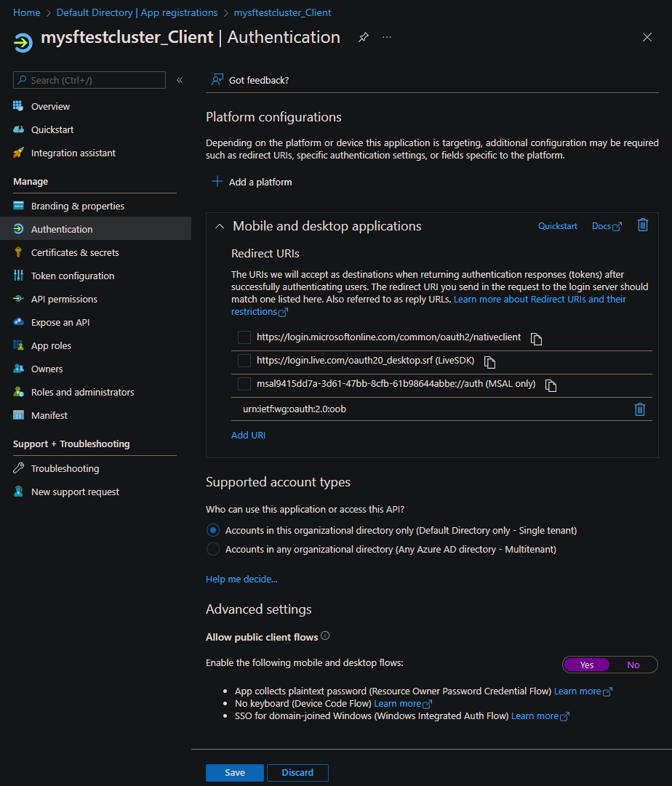Screen dimensions: 672x786
Task: Copy the LiveSDK redirect URI
Action: [489, 362]
